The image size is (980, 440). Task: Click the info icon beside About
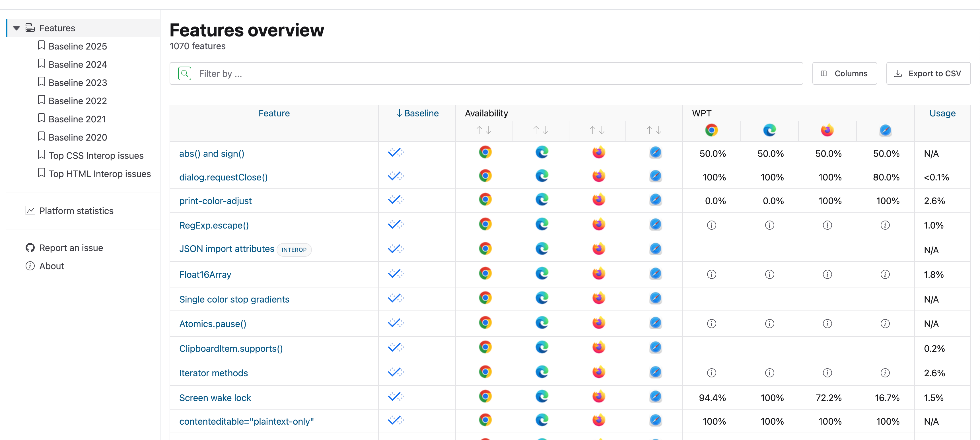[x=30, y=266]
